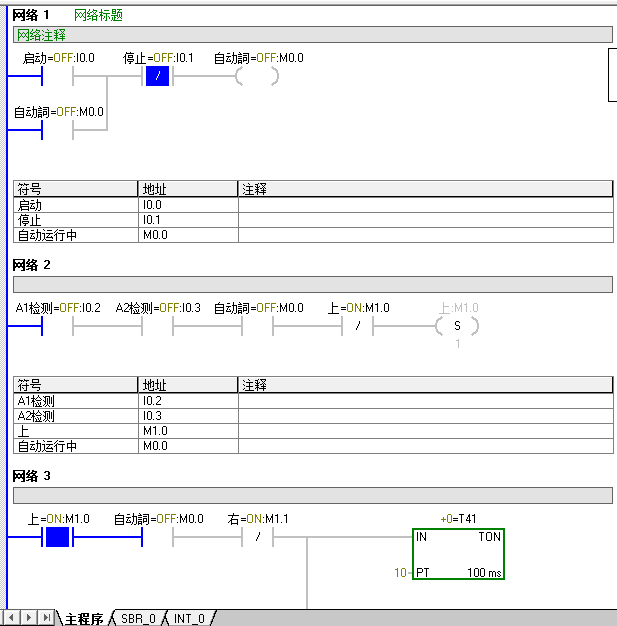Click the 启动=OFF:I0.0 status label
The image size is (617, 626).
58,58
